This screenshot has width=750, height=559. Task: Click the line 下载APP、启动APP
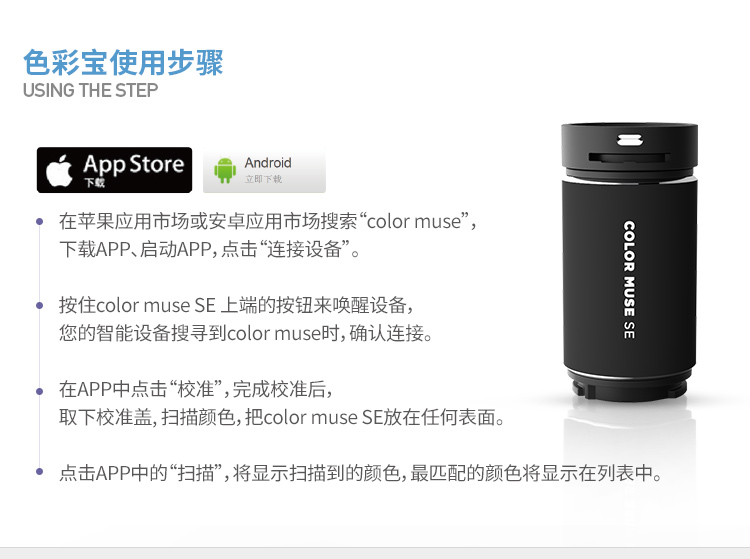[210, 249]
